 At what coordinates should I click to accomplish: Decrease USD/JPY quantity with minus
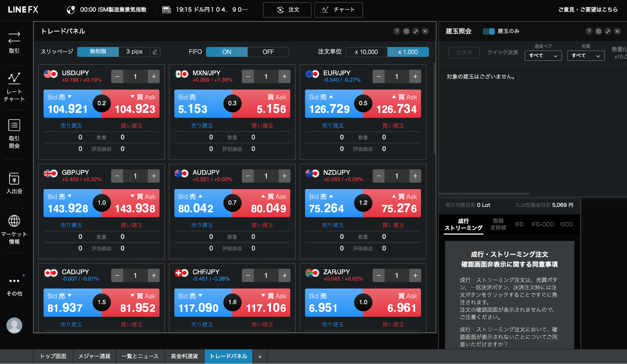[x=117, y=76]
